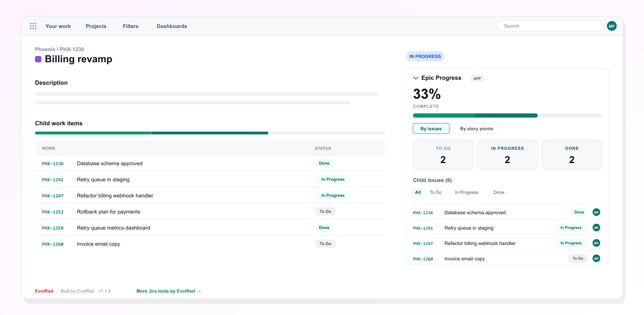
Task: Click assignee avatar on PHX-1236 panel row
Action: [x=596, y=212]
